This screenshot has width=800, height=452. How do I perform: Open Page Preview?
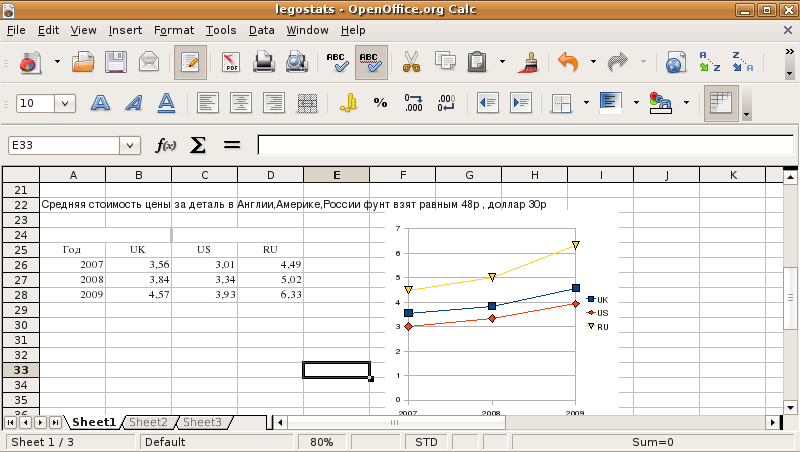(296, 62)
